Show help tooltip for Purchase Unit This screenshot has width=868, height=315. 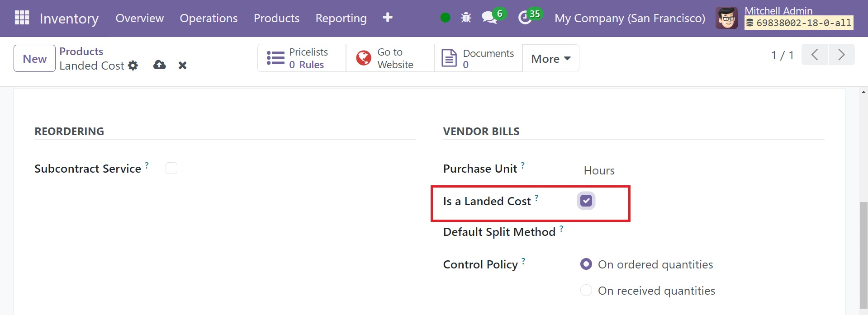[x=522, y=165]
